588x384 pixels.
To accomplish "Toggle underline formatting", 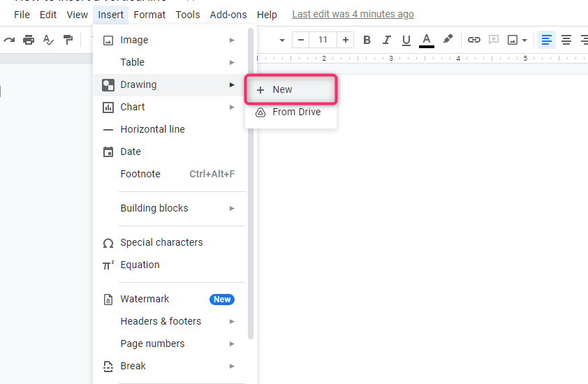I will point(406,40).
